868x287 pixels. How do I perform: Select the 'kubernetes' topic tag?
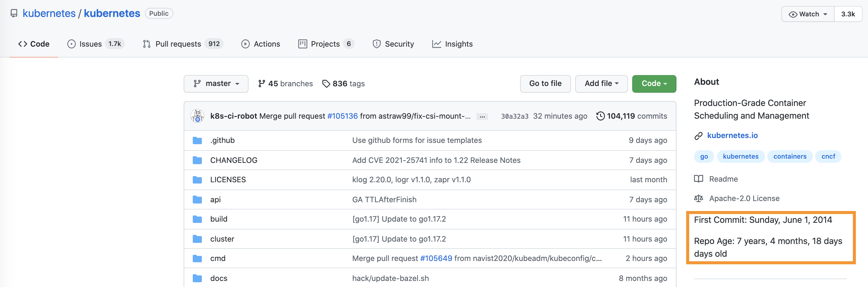coord(740,157)
